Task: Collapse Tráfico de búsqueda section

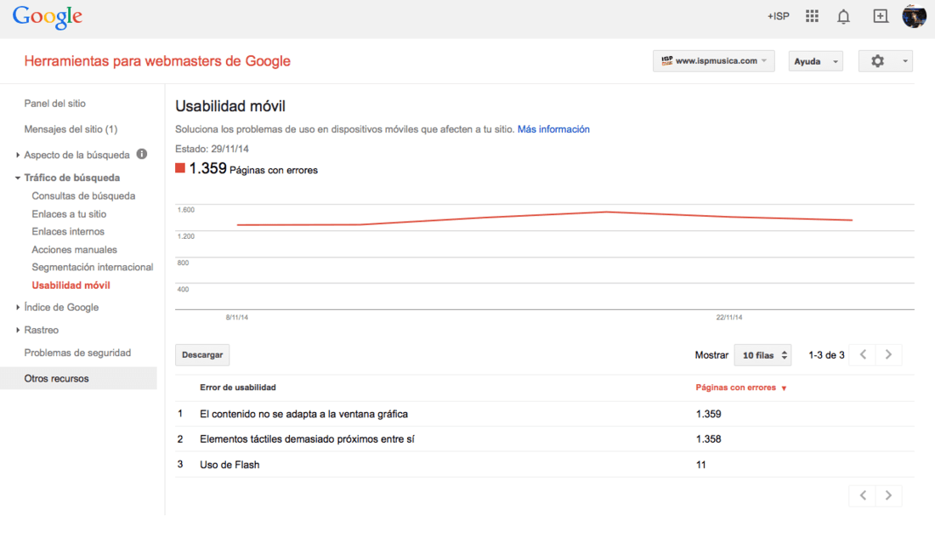Action: click(x=17, y=178)
